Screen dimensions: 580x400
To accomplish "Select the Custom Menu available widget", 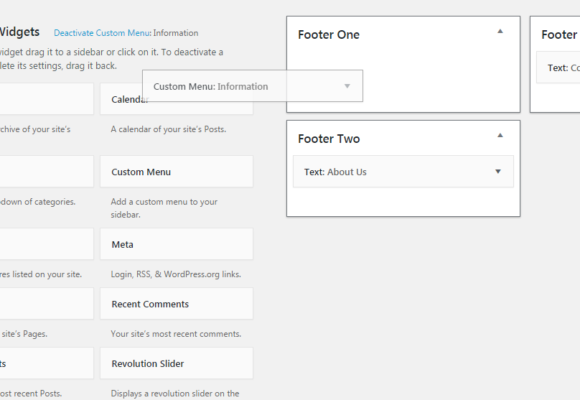I will pos(177,172).
